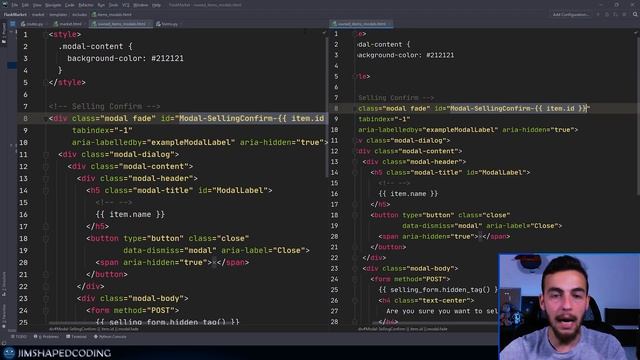Screen dimensions: 640x360
Task: Collapse the button tag fold at line 18
Action: point(46,239)
